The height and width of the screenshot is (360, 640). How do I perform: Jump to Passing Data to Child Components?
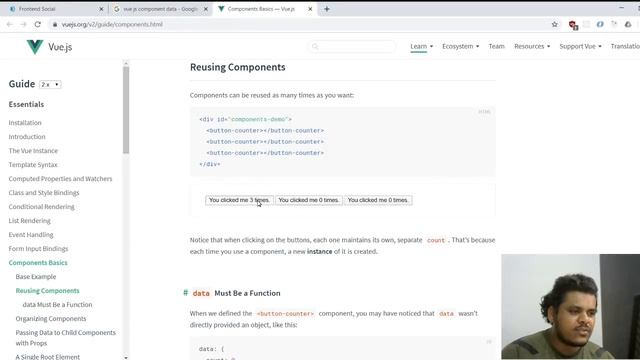pyautogui.click(x=65, y=338)
